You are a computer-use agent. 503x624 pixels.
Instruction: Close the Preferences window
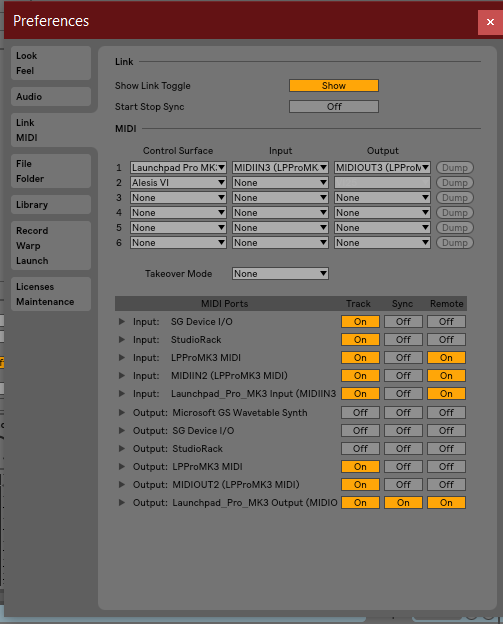490,22
